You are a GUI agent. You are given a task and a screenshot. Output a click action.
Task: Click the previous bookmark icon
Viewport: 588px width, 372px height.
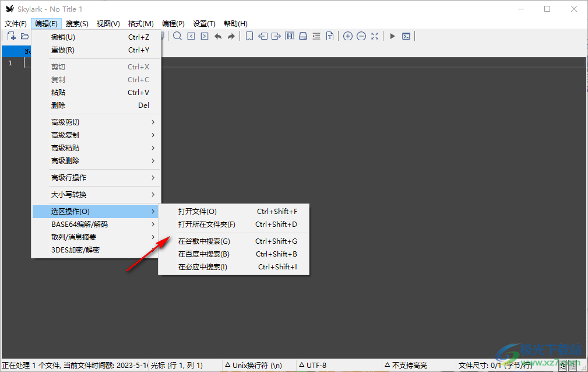(263, 36)
